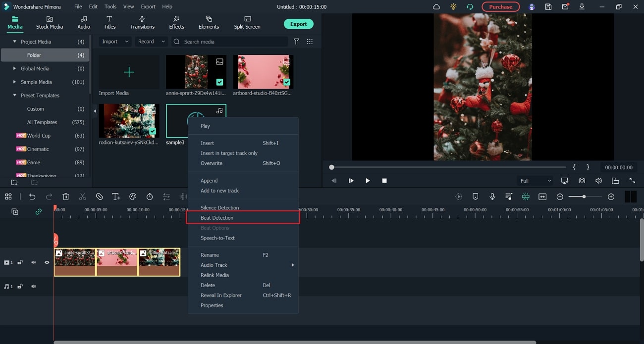
Task: Toggle the video track 1 lock
Action: pyautogui.click(x=20, y=262)
